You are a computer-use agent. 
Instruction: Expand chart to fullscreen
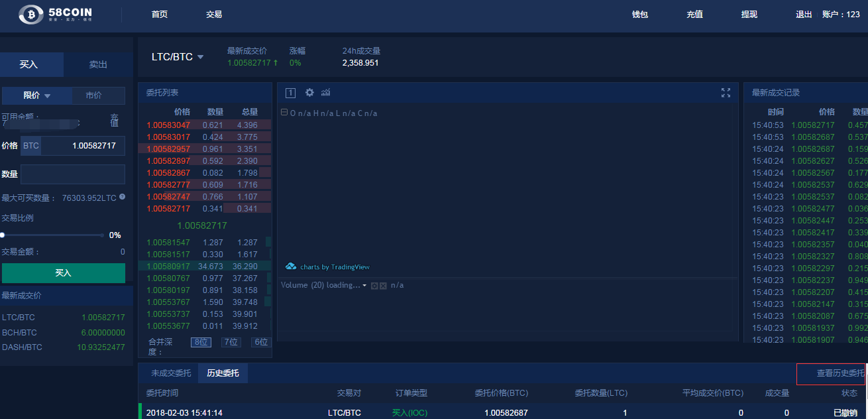pyautogui.click(x=726, y=93)
